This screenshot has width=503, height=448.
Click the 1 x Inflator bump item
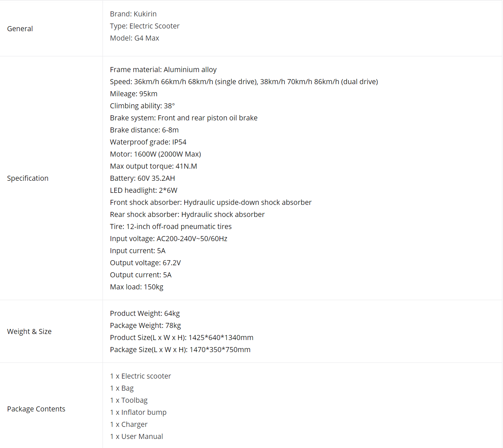tap(138, 412)
